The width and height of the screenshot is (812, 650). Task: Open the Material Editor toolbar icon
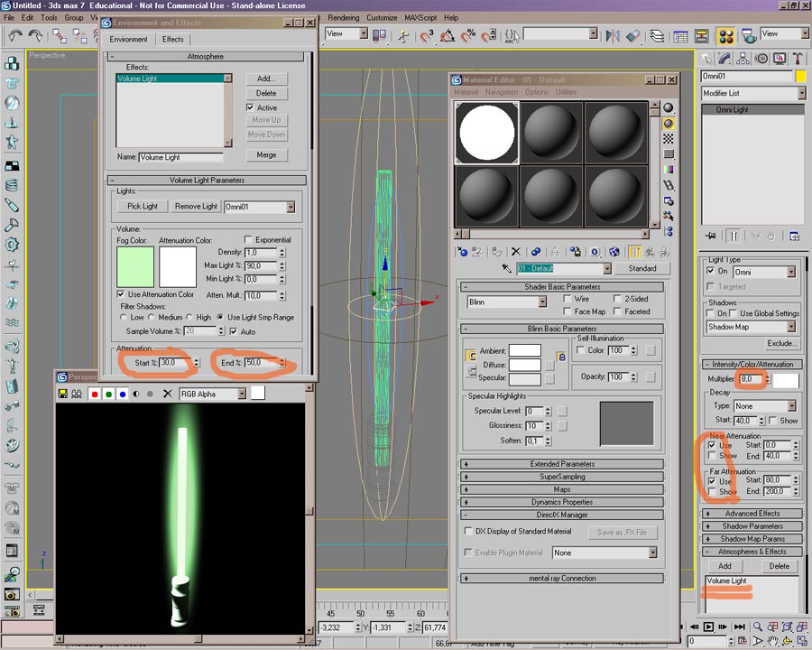click(x=726, y=36)
